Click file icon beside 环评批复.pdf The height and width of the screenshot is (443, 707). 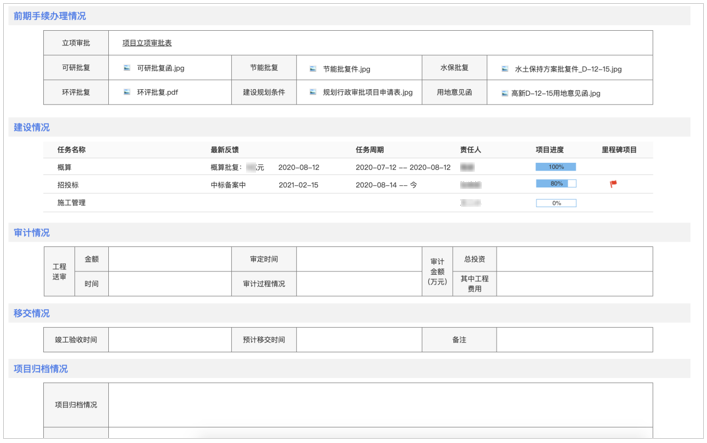127,92
